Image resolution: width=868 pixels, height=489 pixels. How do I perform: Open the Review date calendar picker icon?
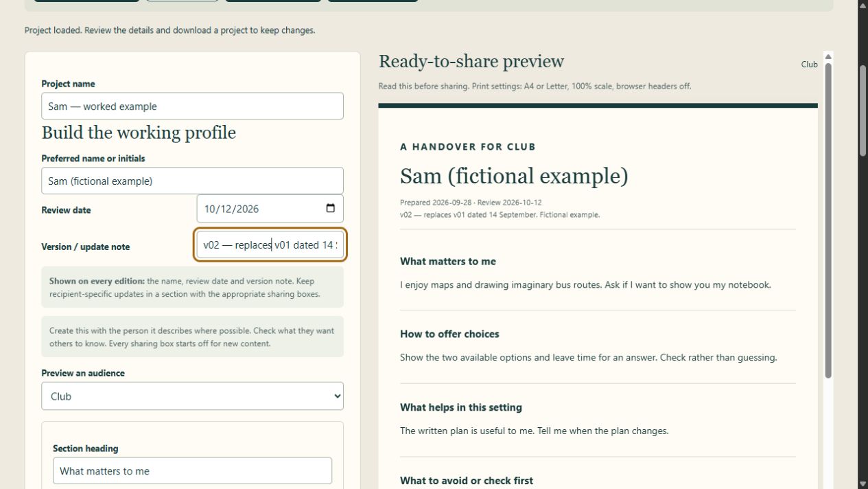tap(330, 209)
